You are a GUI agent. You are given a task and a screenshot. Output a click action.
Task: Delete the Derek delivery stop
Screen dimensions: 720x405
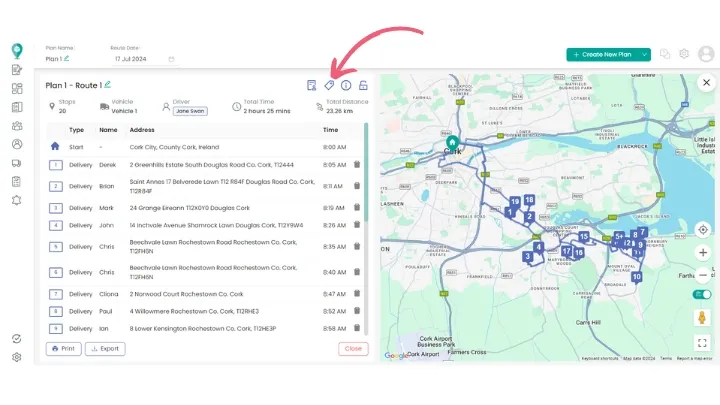pos(357,164)
